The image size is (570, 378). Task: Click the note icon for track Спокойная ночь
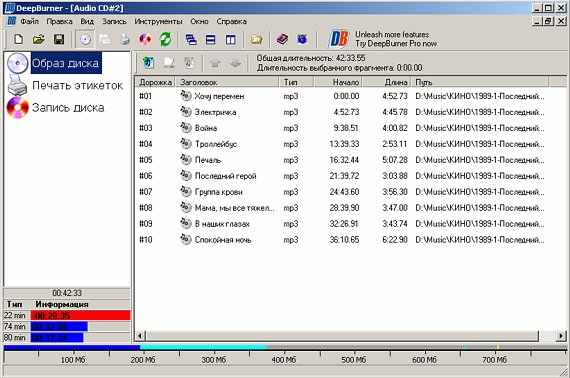(x=186, y=239)
